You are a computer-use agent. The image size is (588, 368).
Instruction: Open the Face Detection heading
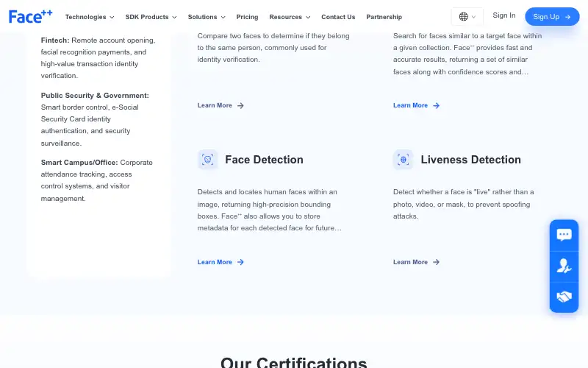click(264, 160)
